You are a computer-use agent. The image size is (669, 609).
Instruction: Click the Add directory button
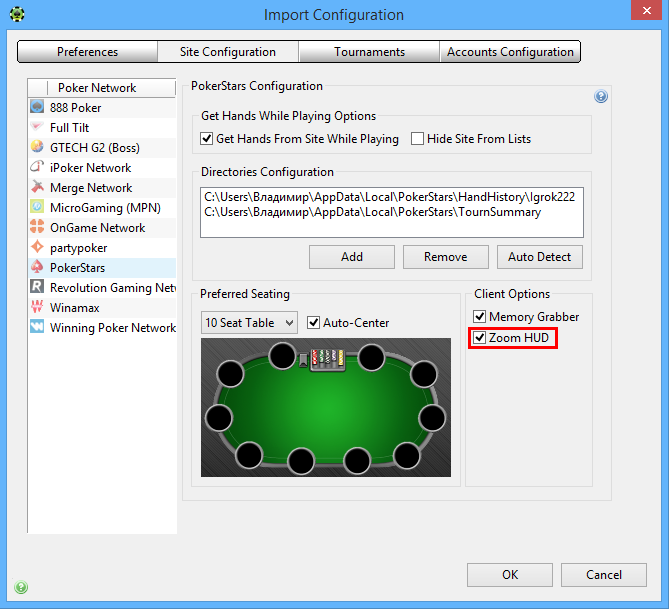(352, 257)
